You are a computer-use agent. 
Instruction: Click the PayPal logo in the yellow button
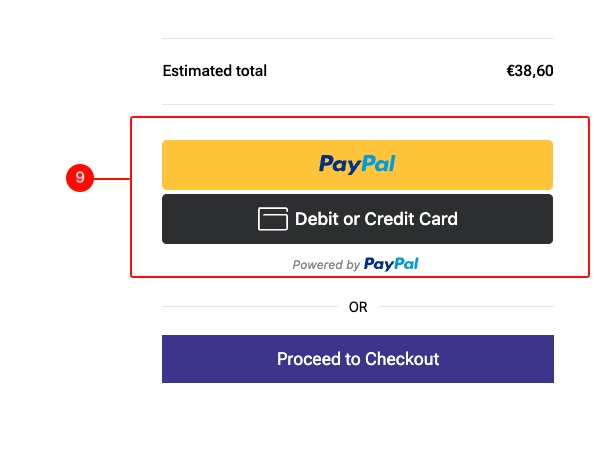tap(357, 164)
